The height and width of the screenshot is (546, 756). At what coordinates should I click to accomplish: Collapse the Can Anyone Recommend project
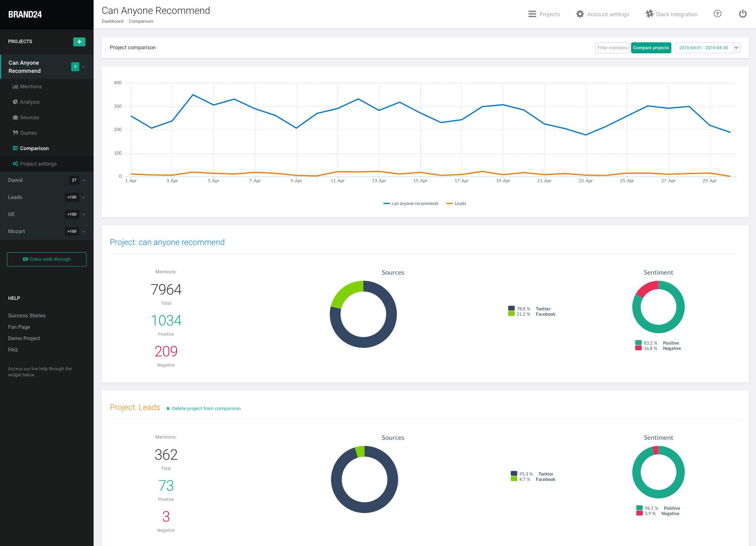click(x=84, y=67)
